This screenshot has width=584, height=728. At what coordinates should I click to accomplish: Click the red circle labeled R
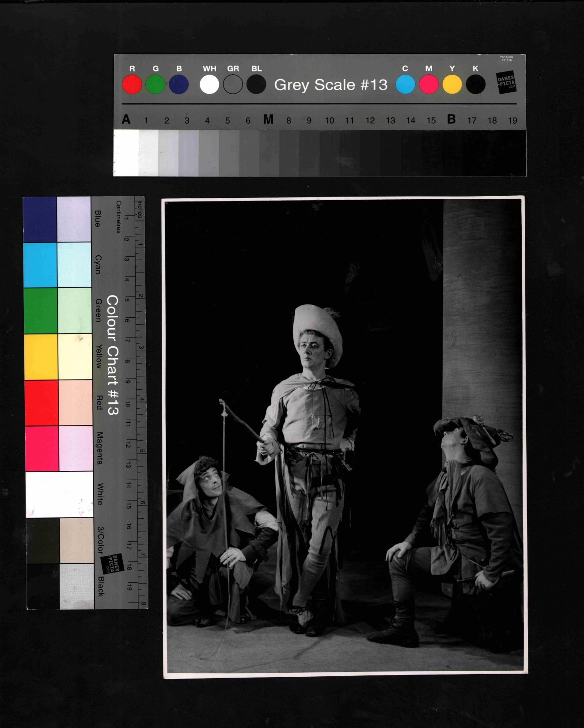coord(132,84)
